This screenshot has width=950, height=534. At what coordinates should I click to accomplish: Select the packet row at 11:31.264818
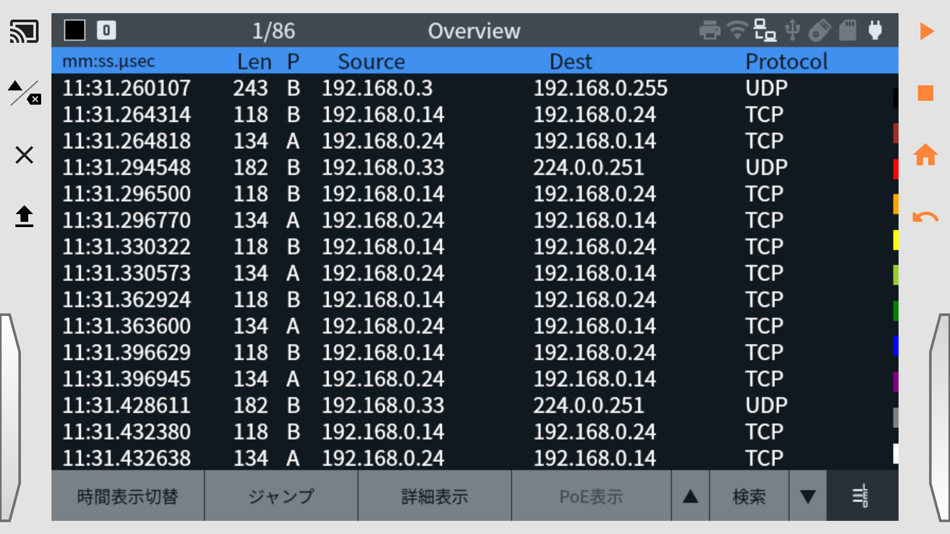(473, 141)
